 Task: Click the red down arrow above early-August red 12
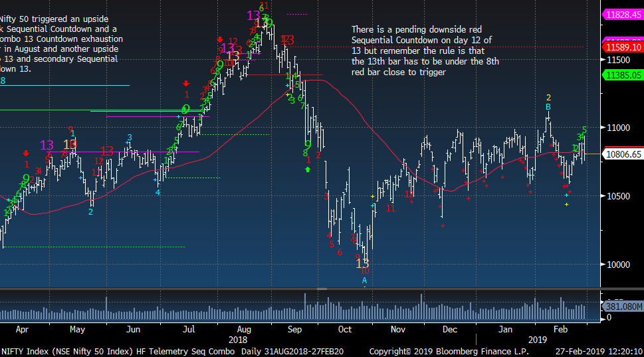(x=220, y=40)
